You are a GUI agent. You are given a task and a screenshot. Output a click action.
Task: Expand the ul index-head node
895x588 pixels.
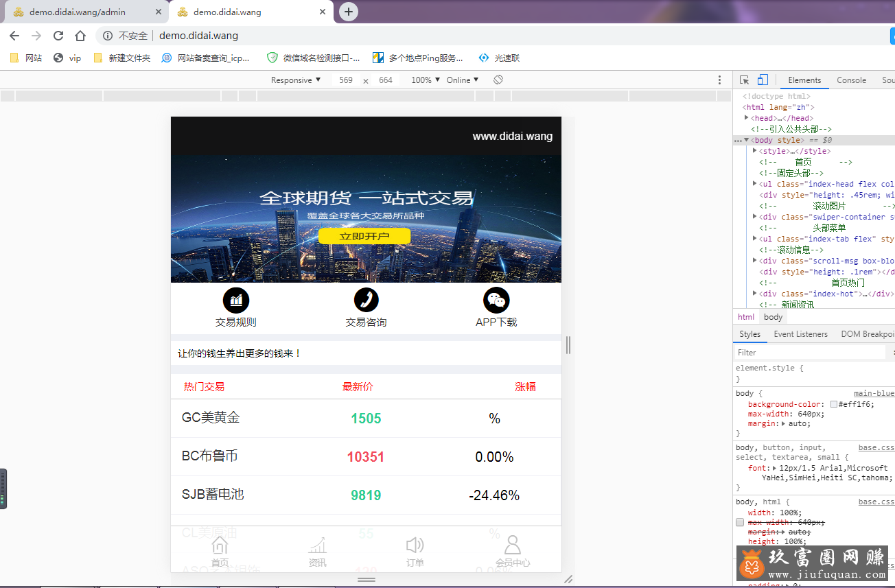[x=755, y=184]
